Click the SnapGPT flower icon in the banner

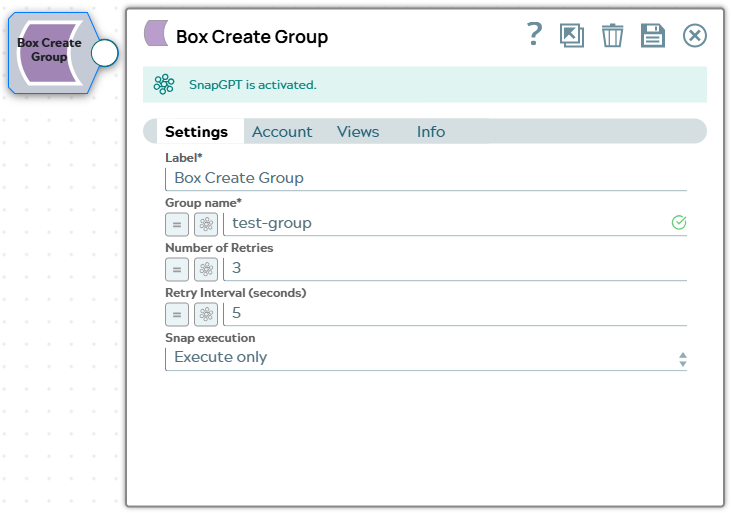(x=164, y=84)
